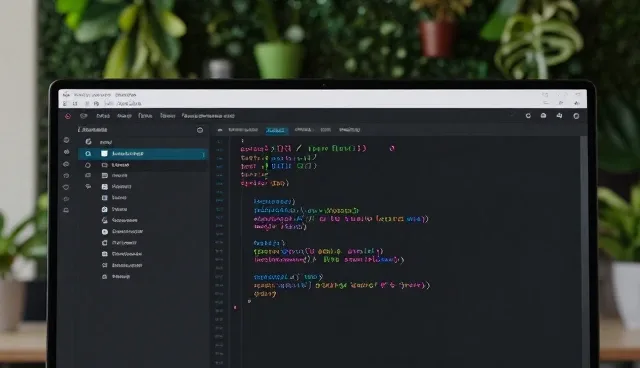This screenshot has height=368, width=640.
Task: Click the topmost icon in left activity bar
Action: (66, 140)
